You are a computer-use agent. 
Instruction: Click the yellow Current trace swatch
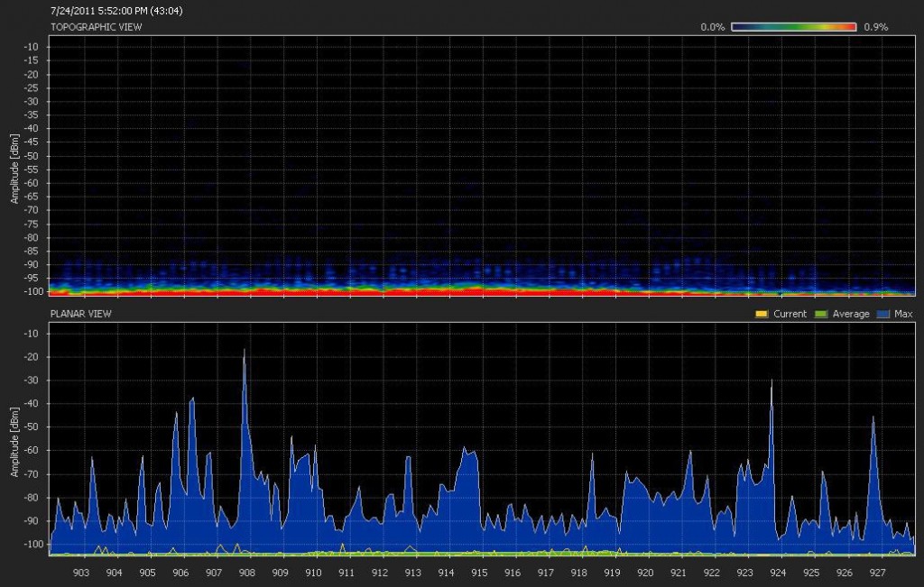pyautogui.click(x=759, y=314)
